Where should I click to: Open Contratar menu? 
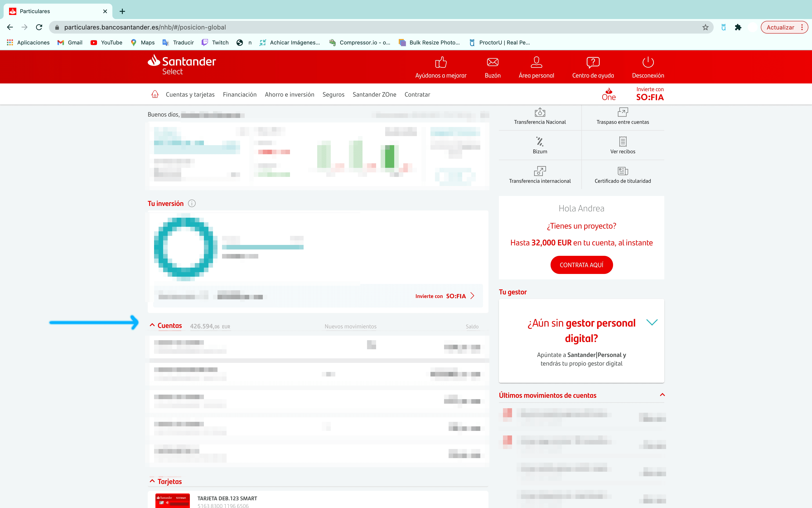click(x=417, y=94)
